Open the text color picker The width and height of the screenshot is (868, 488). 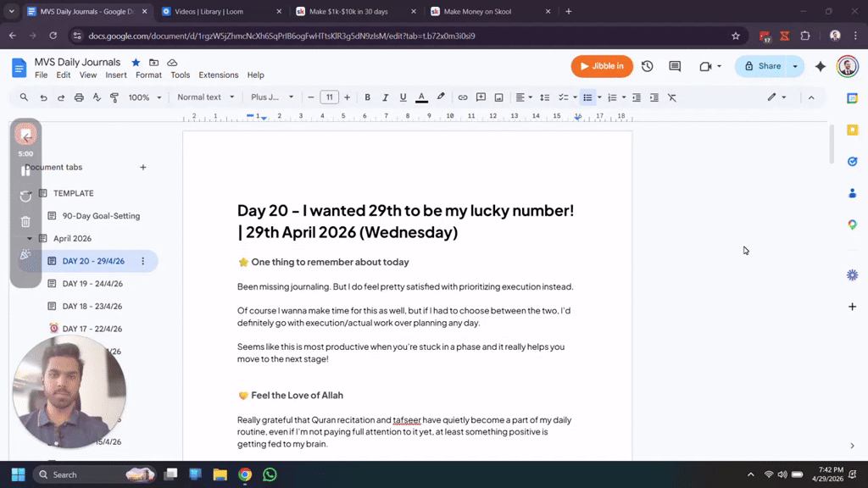click(x=422, y=97)
